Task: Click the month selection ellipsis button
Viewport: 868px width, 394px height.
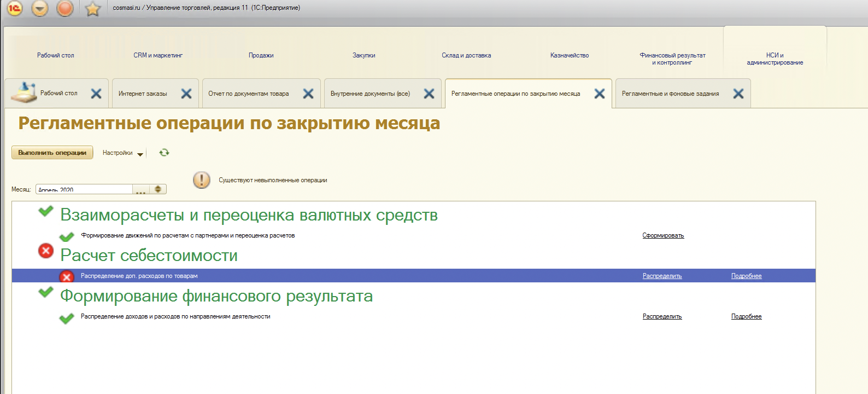Action: point(140,189)
